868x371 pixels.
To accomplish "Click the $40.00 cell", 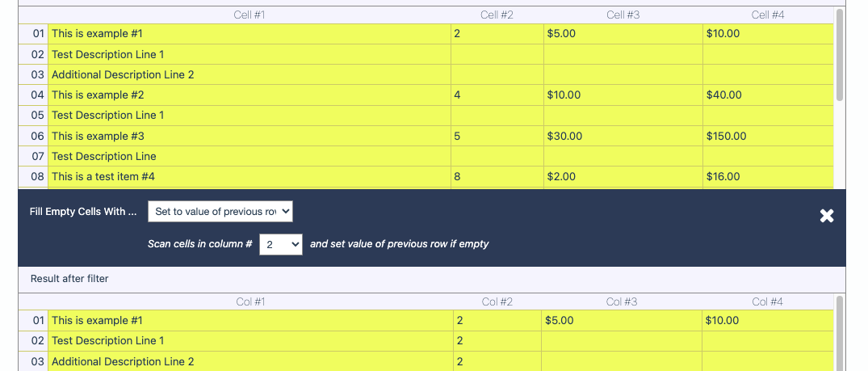I will (768, 95).
